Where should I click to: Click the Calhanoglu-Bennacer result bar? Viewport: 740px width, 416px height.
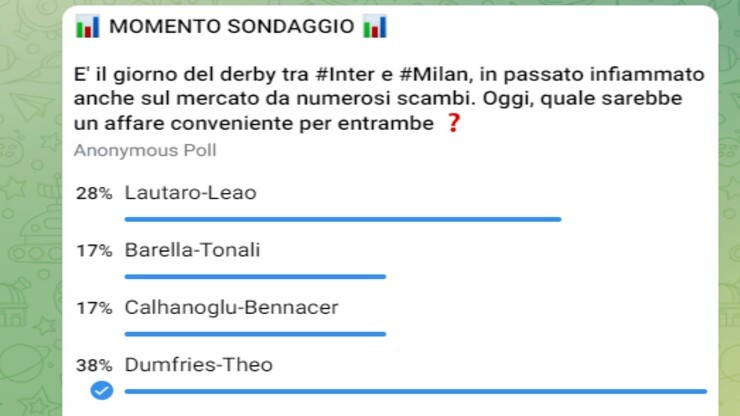point(255,333)
